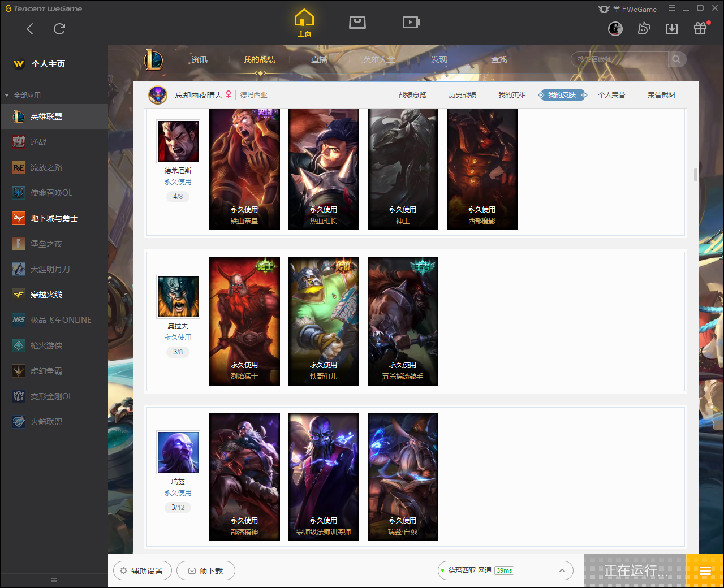Select 虚幻争霸 in sidebar

[x=54, y=371]
